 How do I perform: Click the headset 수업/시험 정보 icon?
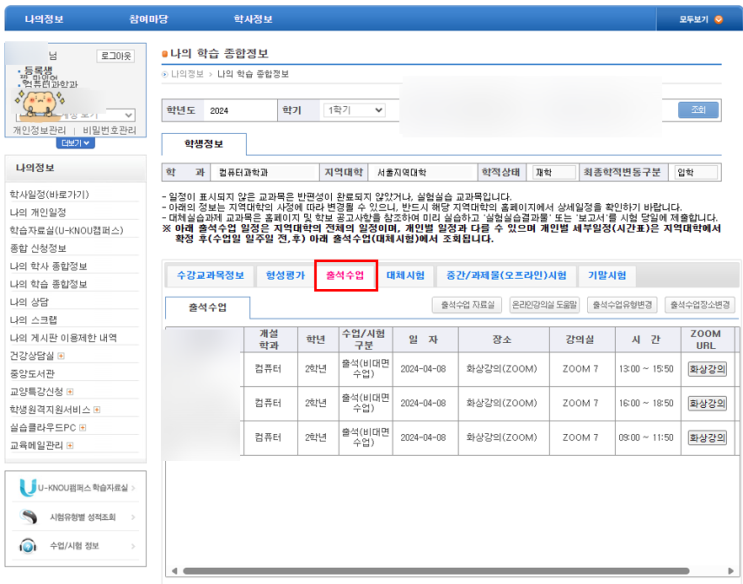pos(28,546)
